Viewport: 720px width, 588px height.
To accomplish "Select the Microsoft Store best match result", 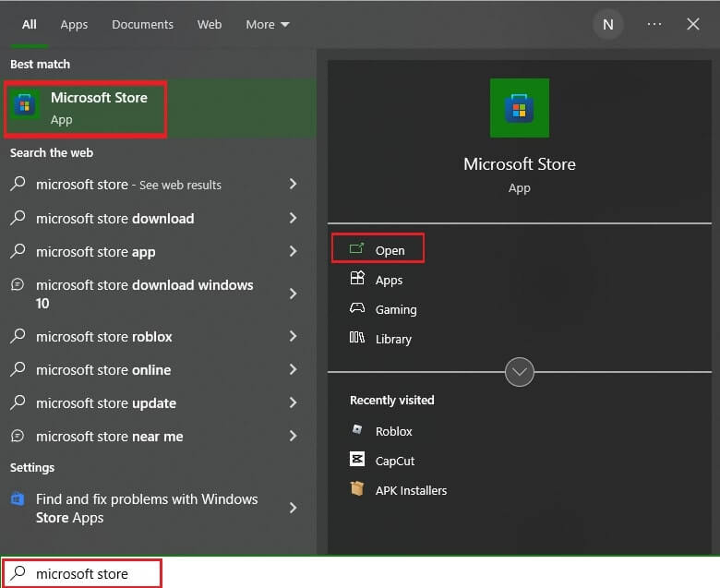I will point(159,108).
